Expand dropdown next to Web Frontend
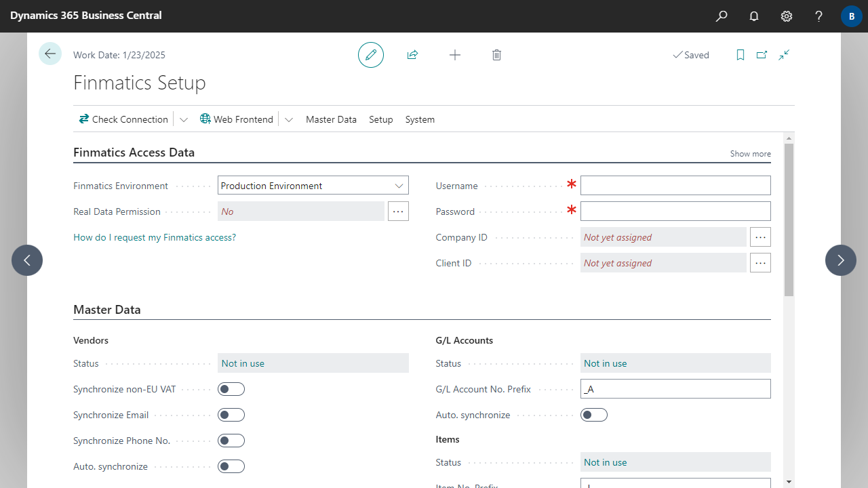Viewport: 868px width, 488px height. (x=289, y=119)
